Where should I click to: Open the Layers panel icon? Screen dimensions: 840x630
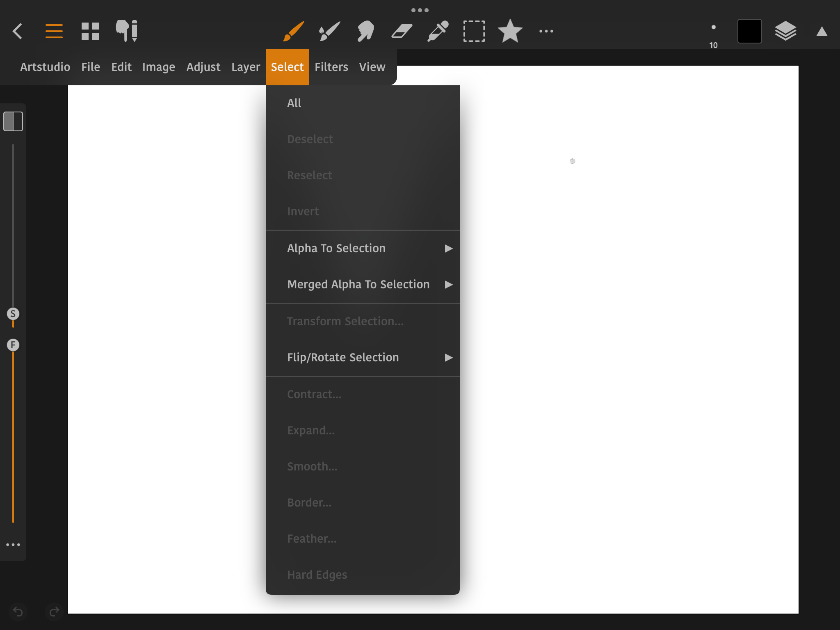(785, 31)
